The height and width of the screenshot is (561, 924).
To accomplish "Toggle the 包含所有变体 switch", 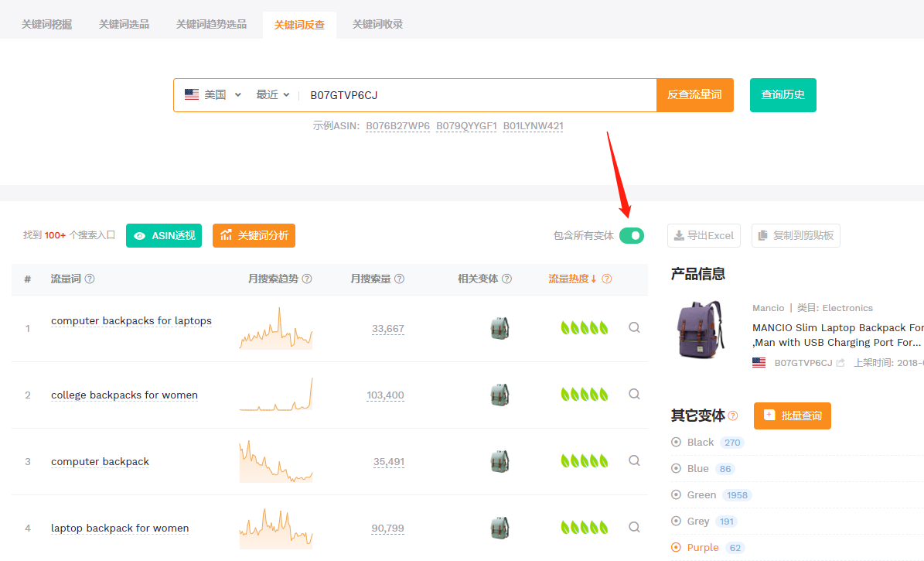I will pos(631,235).
